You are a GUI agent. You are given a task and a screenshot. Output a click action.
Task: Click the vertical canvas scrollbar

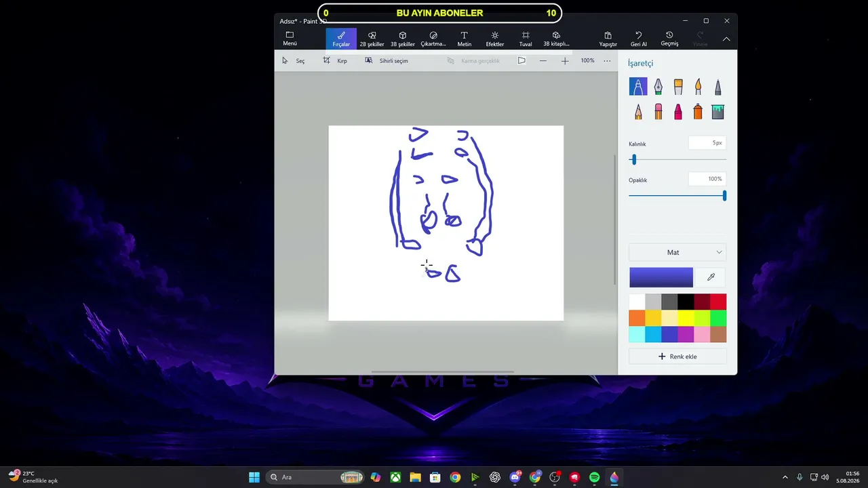614,220
